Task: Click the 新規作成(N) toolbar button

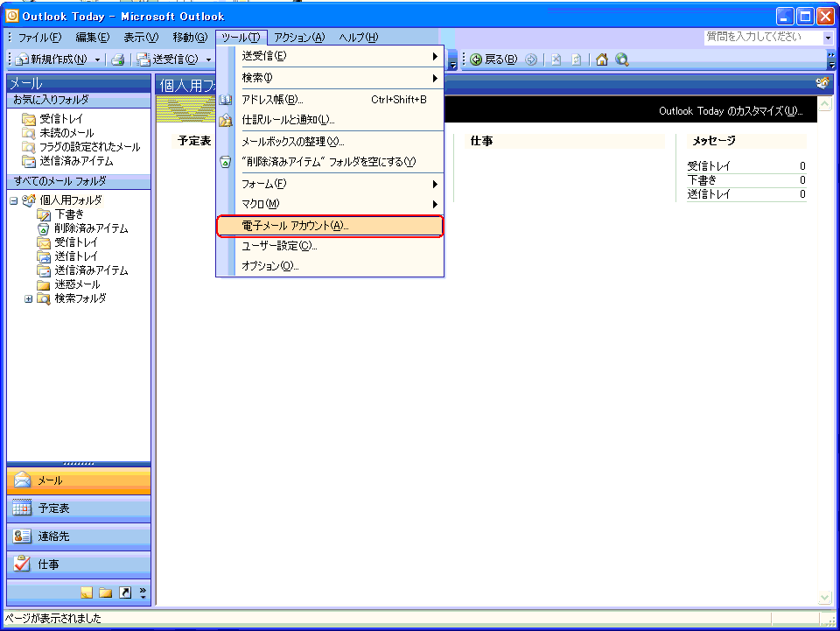Action: 52,60
